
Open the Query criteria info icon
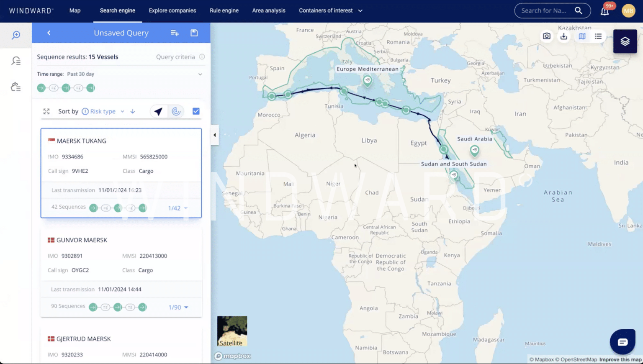pos(202,57)
